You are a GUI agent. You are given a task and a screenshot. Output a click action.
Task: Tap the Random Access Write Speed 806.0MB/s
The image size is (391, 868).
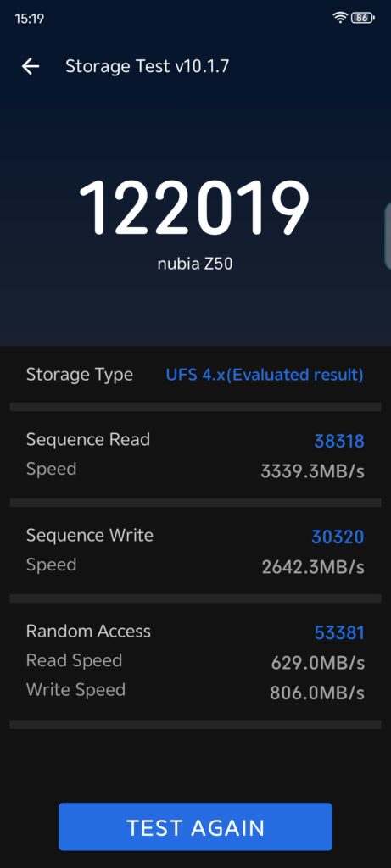click(x=317, y=693)
